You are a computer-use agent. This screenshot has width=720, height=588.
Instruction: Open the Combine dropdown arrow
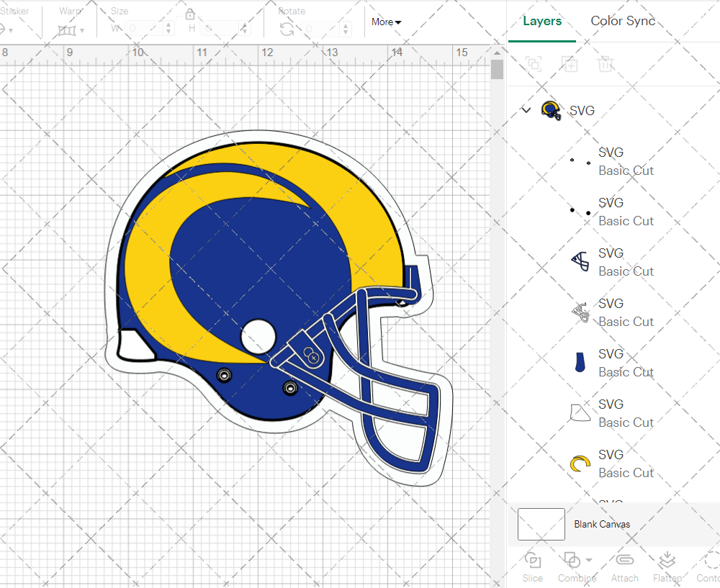[x=589, y=560]
